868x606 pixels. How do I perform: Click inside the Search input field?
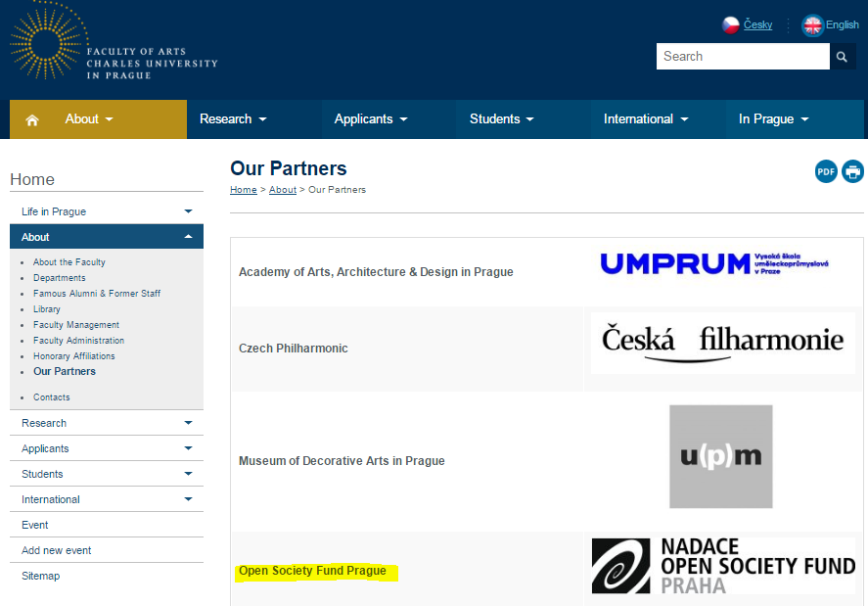click(743, 57)
